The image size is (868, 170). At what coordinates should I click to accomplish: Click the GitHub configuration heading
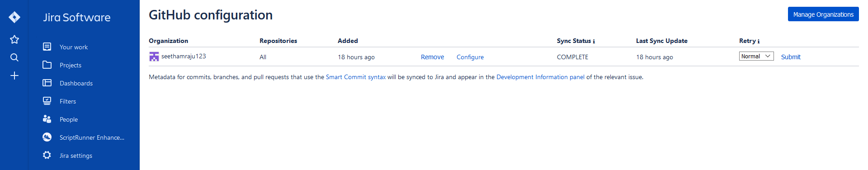click(211, 15)
